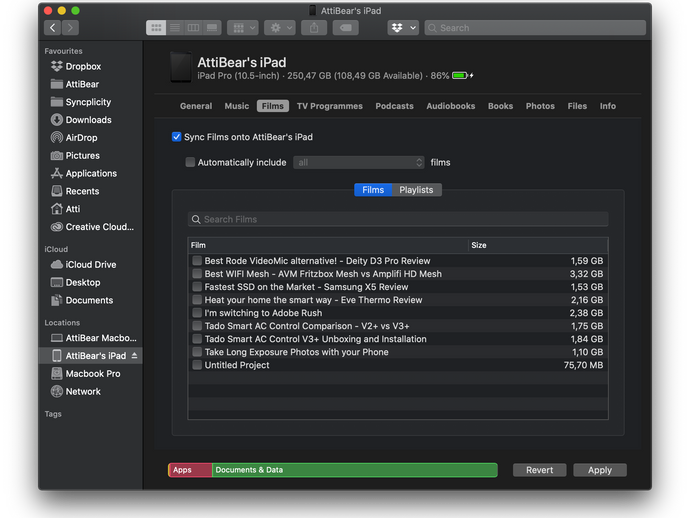Click the Edit Tags toolbar button
Screen dimensions: 690x518
[345, 28]
